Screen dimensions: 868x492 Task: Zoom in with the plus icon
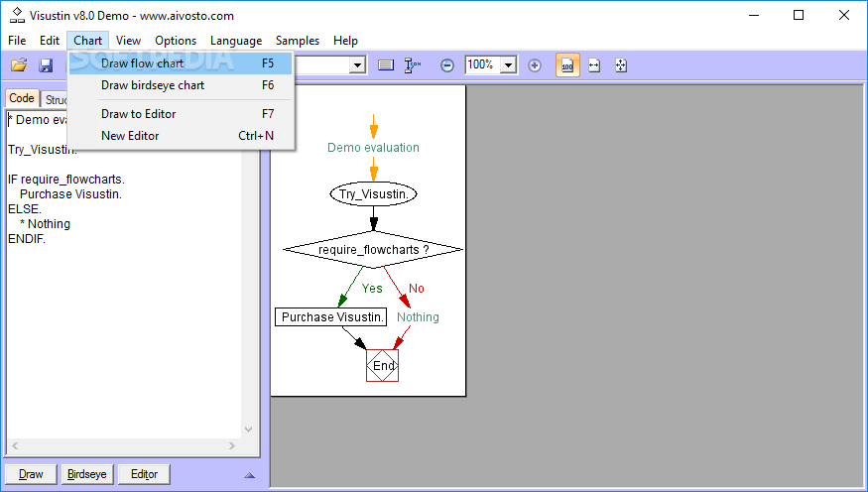[535, 65]
